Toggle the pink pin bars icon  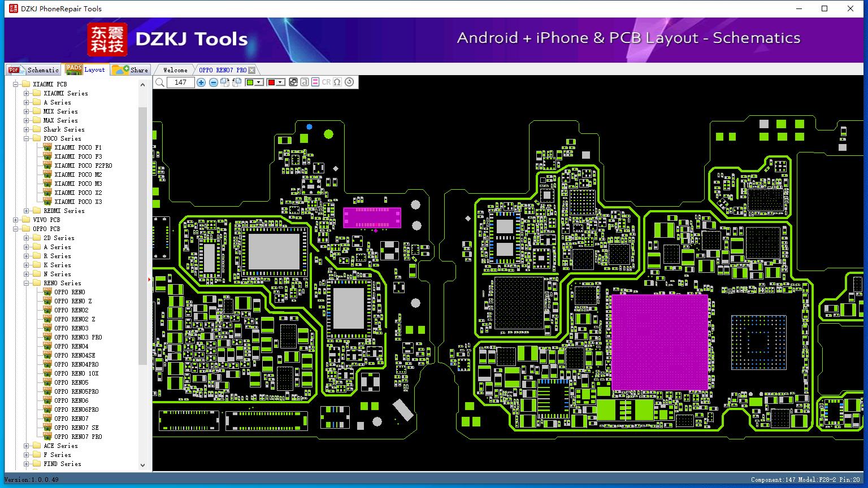(315, 82)
